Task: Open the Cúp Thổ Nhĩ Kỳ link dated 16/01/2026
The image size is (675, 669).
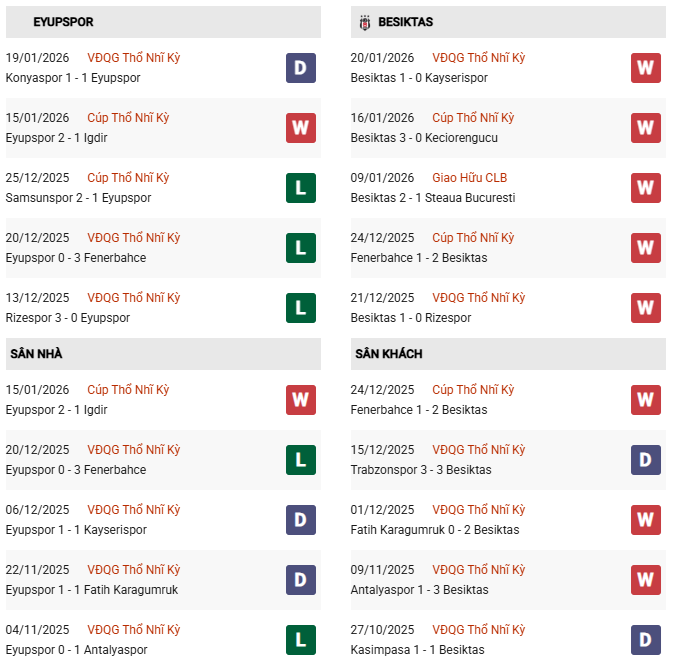Action: [473, 118]
